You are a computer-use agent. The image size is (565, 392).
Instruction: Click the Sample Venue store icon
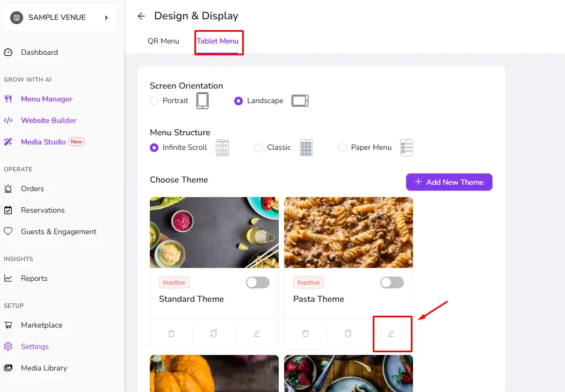pyautogui.click(x=17, y=17)
